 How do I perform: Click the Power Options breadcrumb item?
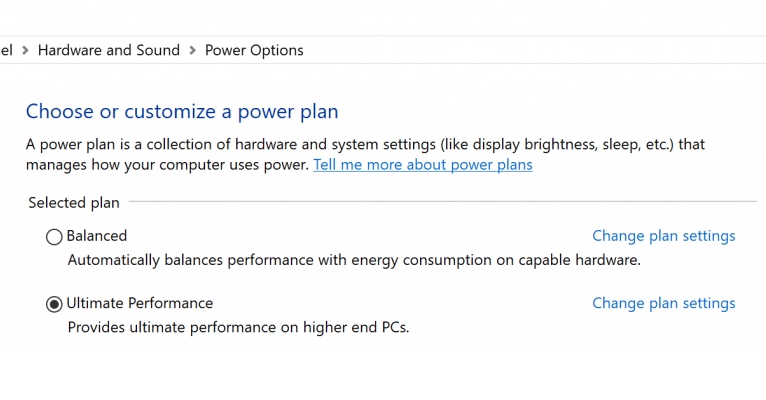pos(254,50)
